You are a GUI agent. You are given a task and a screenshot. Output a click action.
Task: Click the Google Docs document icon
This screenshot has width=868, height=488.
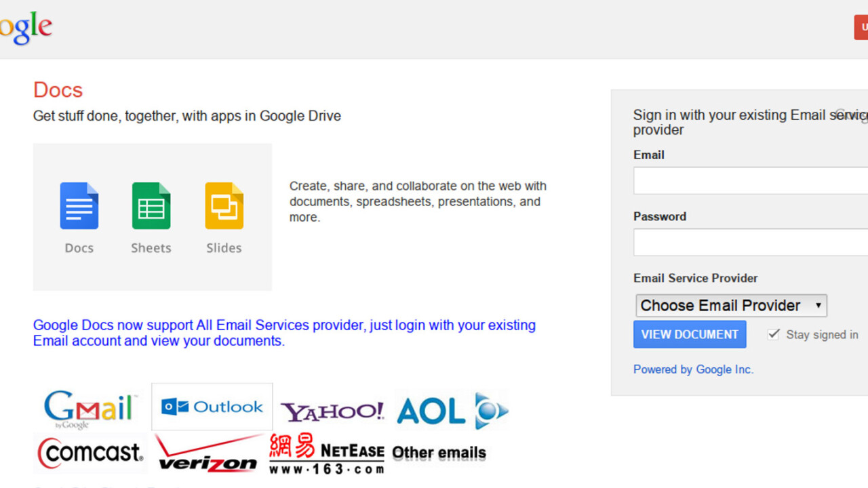(x=79, y=206)
